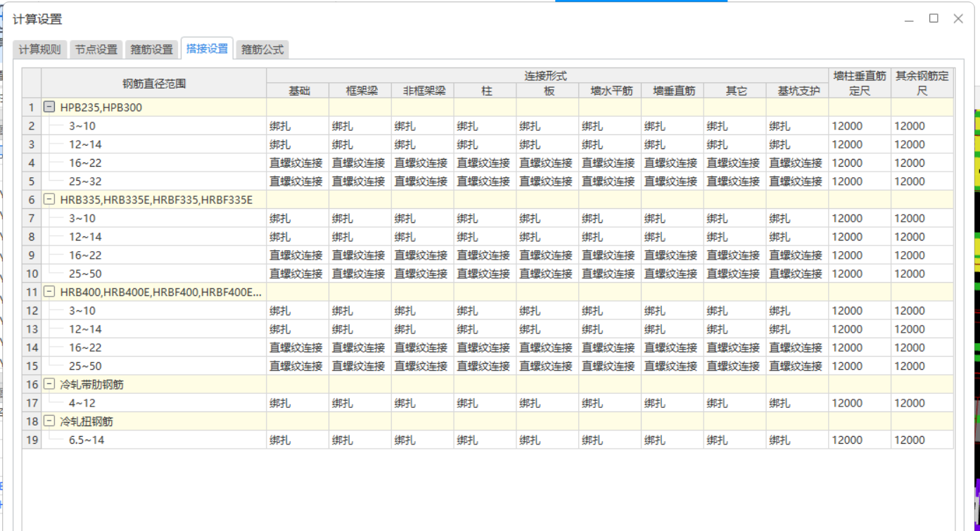Click the 钢筋直径范围 column header
The width and height of the screenshot is (980, 531).
point(154,83)
